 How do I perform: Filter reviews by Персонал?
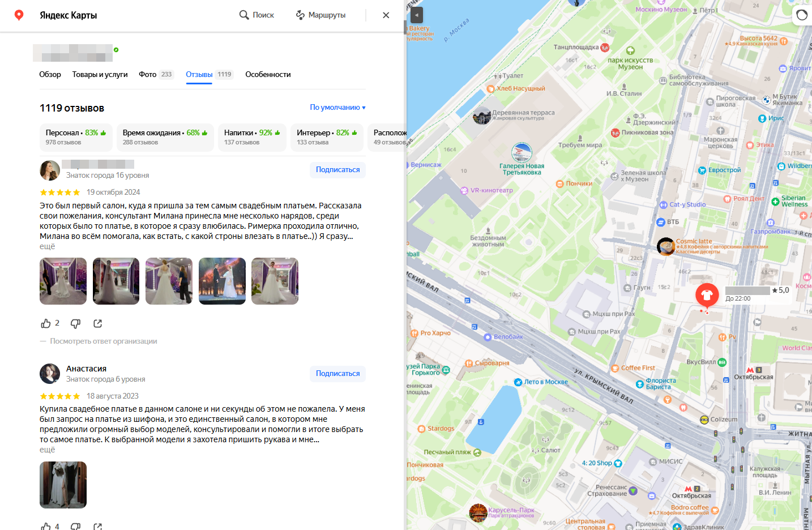(x=76, y=138)
